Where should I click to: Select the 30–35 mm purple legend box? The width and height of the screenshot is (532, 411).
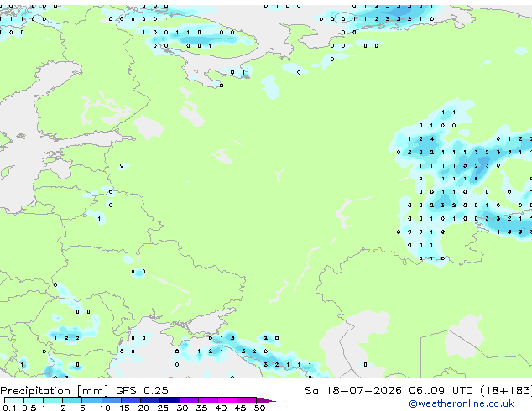pos(189,400)
